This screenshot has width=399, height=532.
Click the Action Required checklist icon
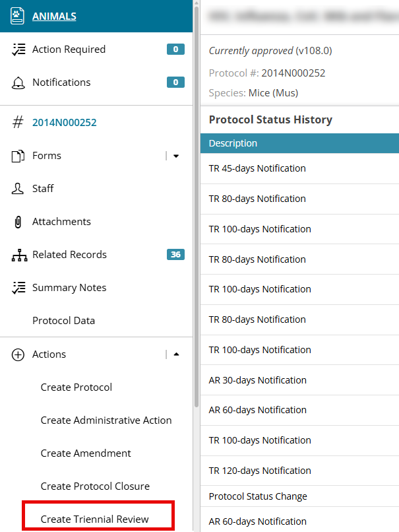tap(18, 50)
